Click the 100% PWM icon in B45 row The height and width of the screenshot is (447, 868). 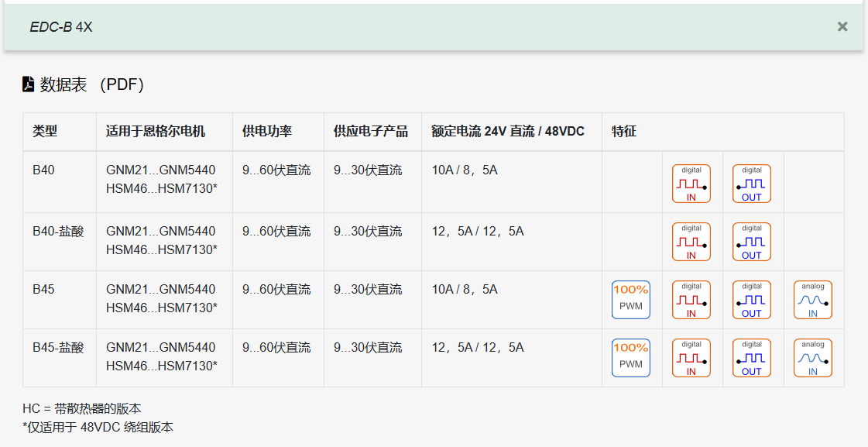(631, 300)
